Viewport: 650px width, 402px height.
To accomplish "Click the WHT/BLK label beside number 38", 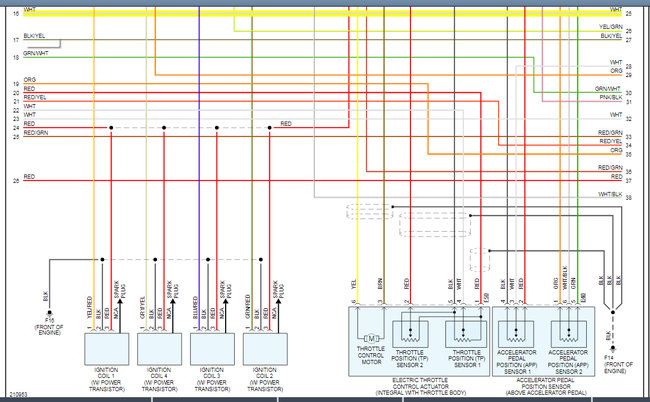I will click(610, 194).
